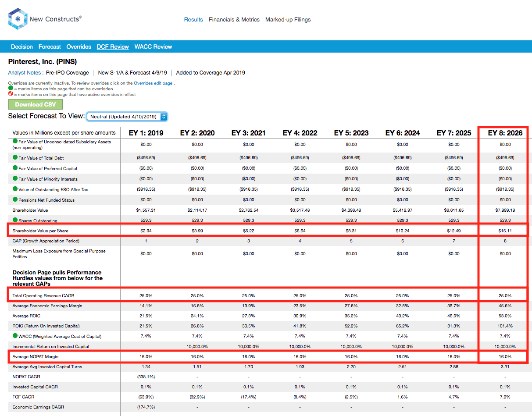The width and height of the screenshot is (532, 416).
Task: Click the New S-1/A & Forecast 4/9/19 note
Action: pyautogui.click(x=132, y=73)
